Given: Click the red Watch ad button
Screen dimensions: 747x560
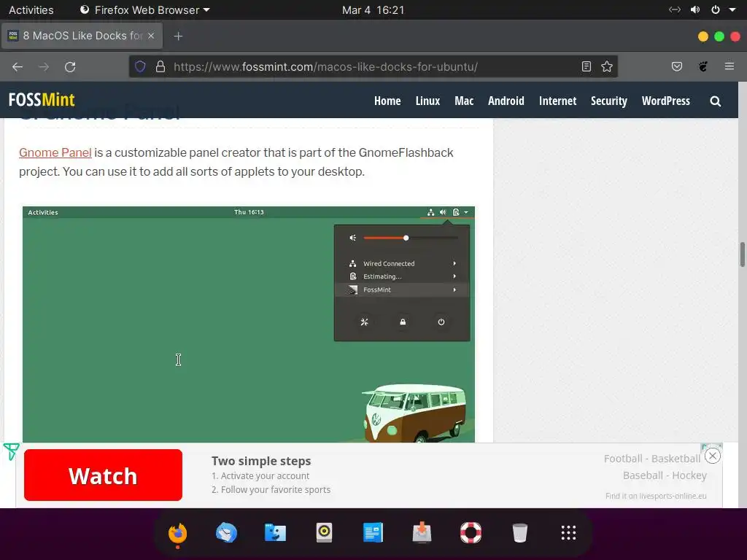Looking at the screenshot, I should pyautogui.click(x=103, y=475).
